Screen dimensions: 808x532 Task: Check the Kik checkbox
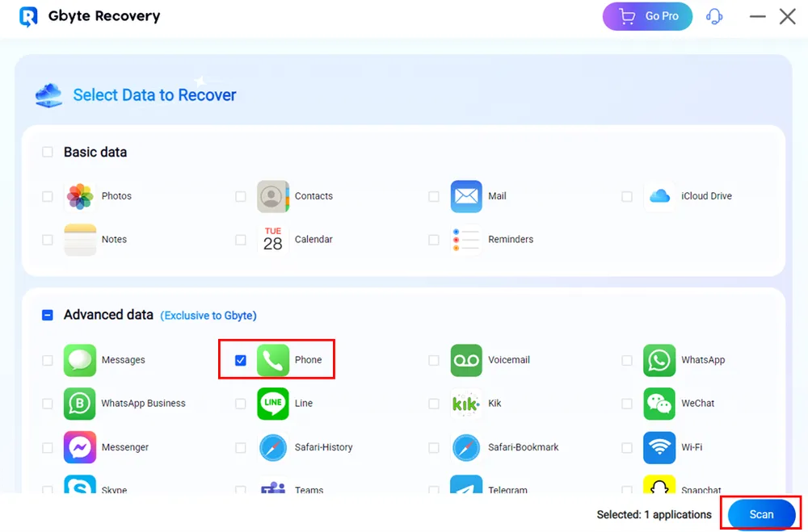pos(434,404)
